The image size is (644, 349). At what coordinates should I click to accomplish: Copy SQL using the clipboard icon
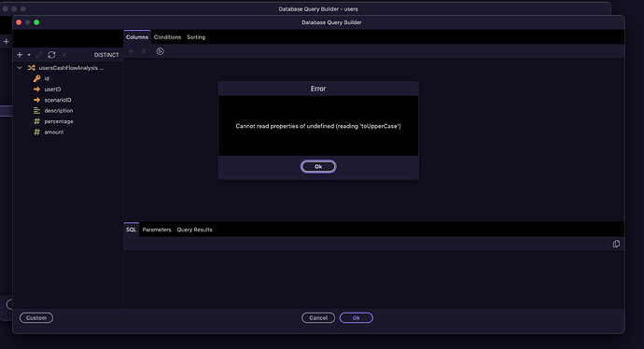pyautogui.click(x=616, y=244)
